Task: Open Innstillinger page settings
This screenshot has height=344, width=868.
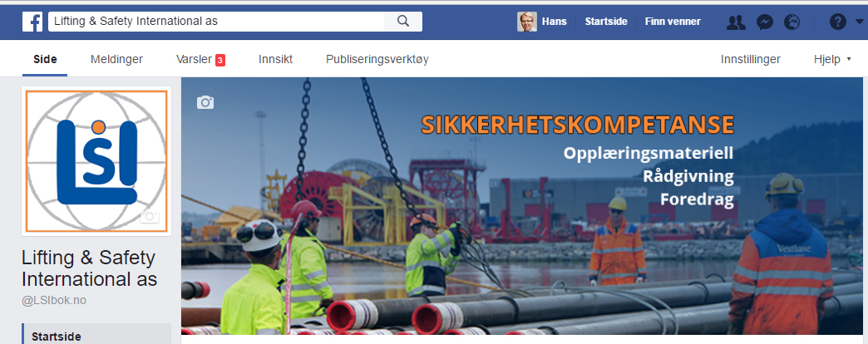Action: [x=751, y=59]
